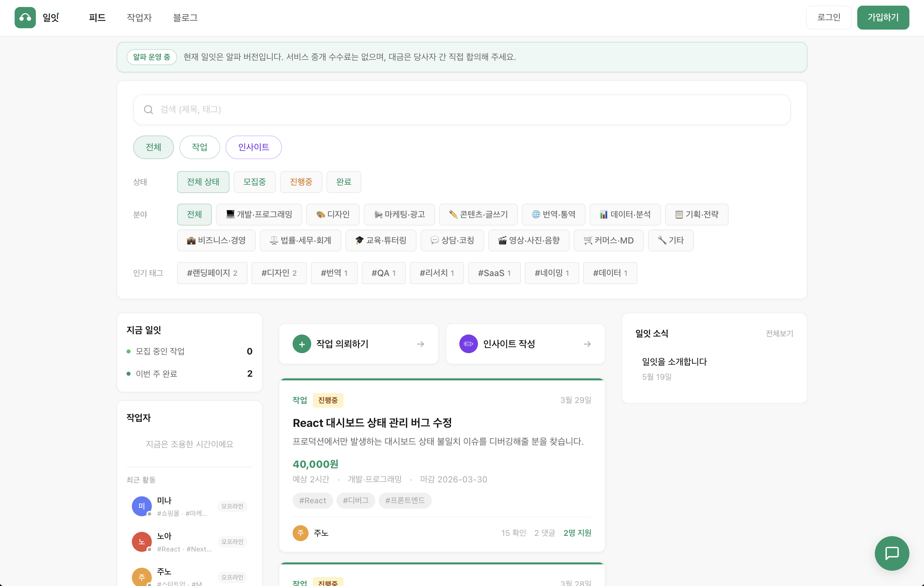Select the 전체 상태 filter

pyautogui.click(x=203, y=182)
